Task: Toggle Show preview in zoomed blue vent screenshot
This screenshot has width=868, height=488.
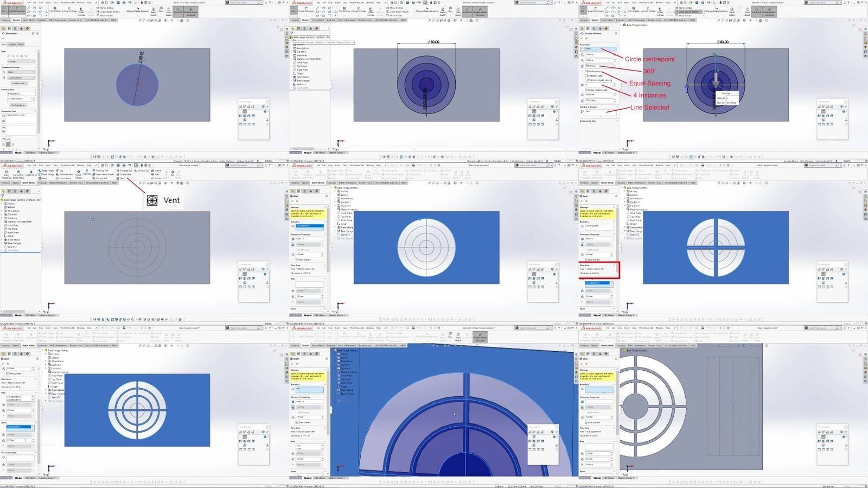Action: click(297, 422)
